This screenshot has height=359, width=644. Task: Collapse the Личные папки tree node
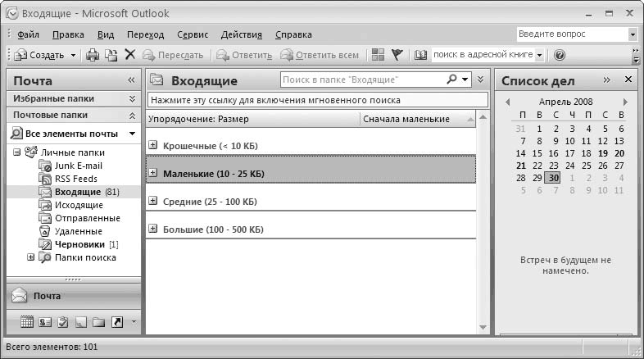(x=18, y=152)
